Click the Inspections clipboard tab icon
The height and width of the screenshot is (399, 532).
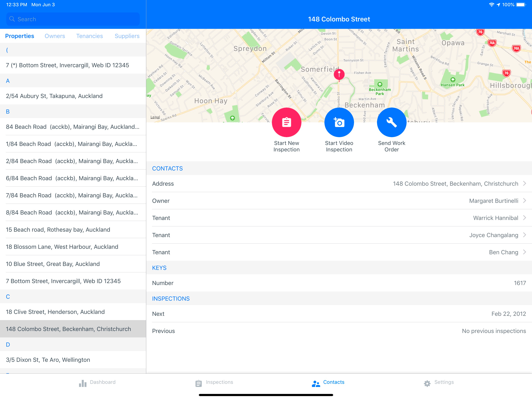click(199, 383)
